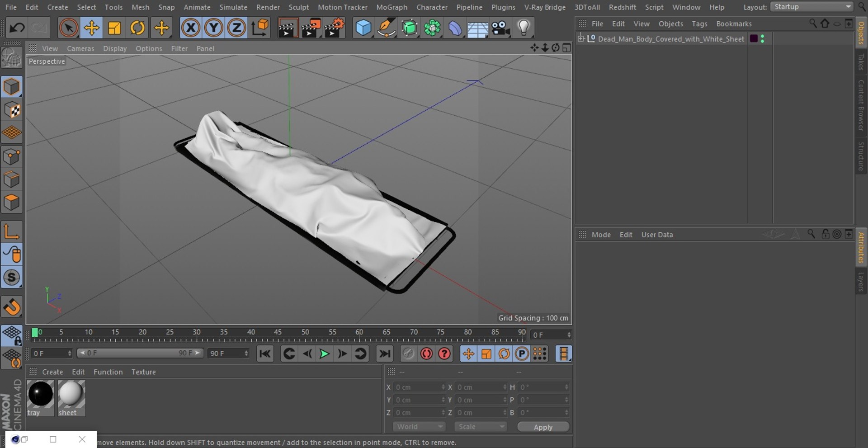This screenshot has height=448, width=868.
Task: Open the Simulate menu
Action: 233,7
